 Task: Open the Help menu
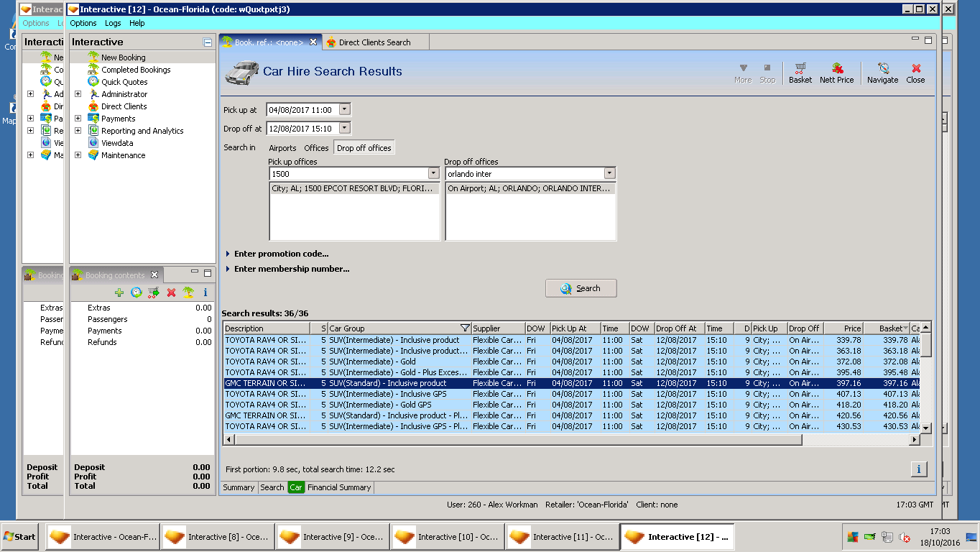137,23
